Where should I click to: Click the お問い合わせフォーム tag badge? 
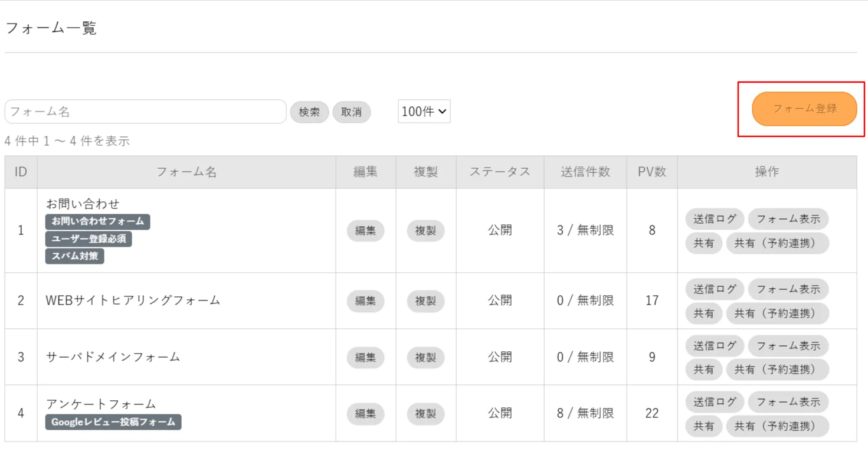[x=98, y=221]
